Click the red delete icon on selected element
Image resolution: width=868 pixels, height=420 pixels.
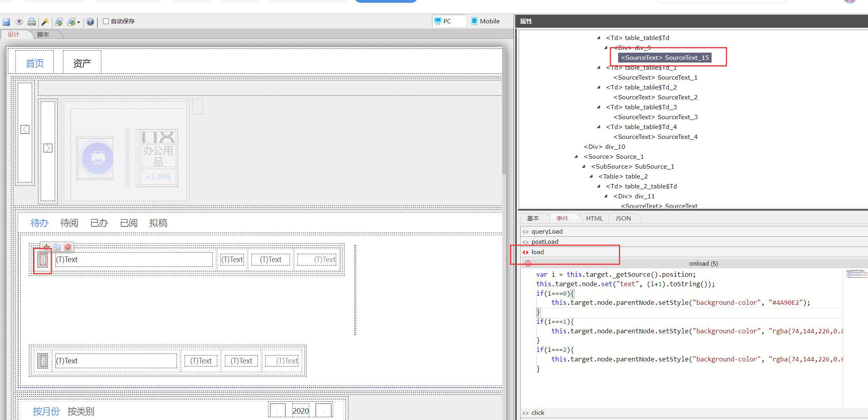(x=68, y=247)
